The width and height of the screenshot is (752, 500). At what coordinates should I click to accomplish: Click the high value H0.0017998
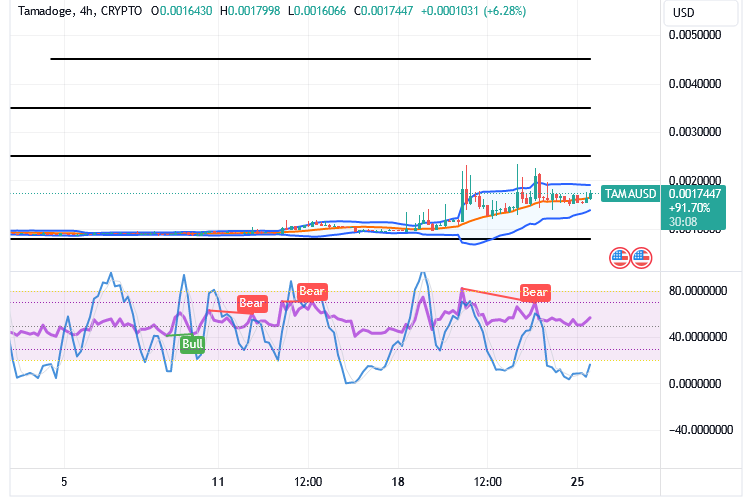click(250, 11)
